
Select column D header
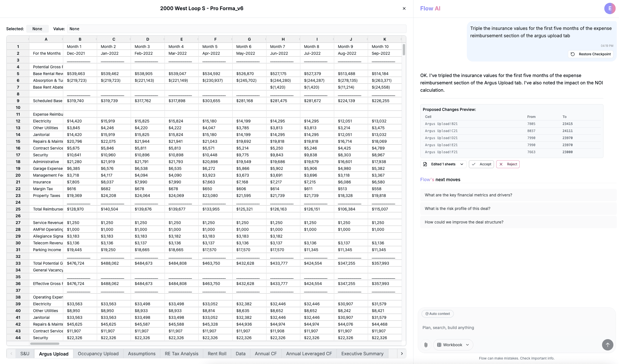pyautogui.click(x=148, y=39)
